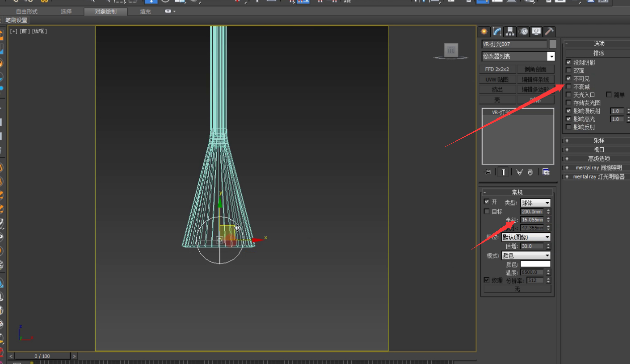The height and width of the screenshot is (364, 630).
Task: Expand the 采样 (Sampling) rollout
Action: click(598, 141)
